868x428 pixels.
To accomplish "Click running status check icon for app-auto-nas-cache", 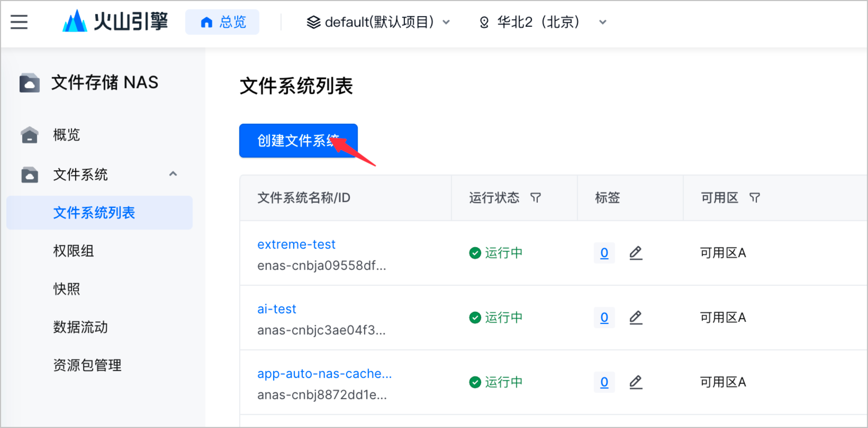I will click(x=475, y=382).
